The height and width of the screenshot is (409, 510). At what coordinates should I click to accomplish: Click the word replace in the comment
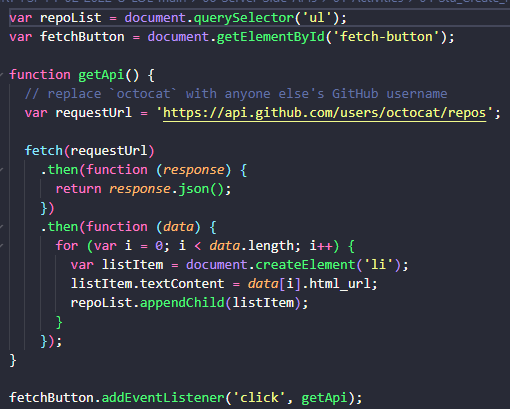74,94
